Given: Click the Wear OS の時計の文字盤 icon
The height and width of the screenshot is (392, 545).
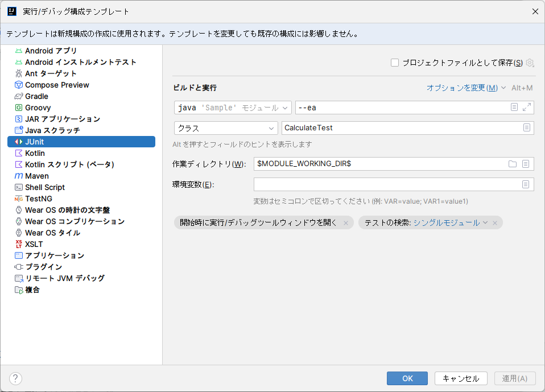Looking at the screenshot, I should tap(19, 211).
